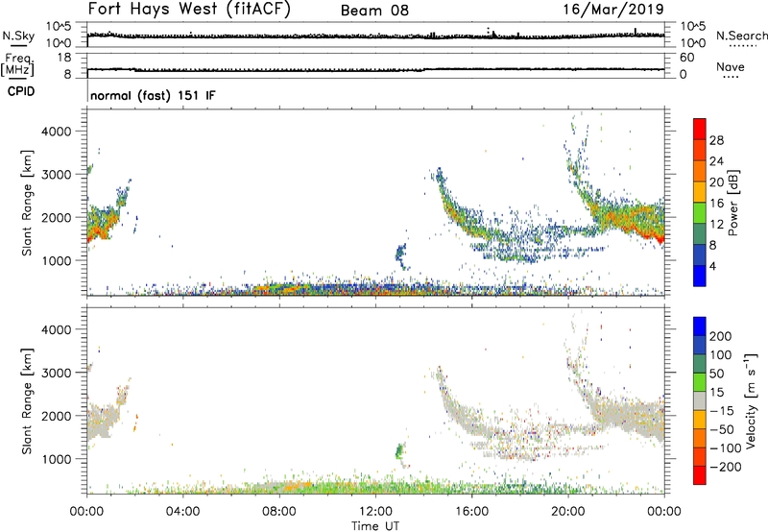Click the '20:00' time tick label
This screenshot has width=768, height=532.
567,512
